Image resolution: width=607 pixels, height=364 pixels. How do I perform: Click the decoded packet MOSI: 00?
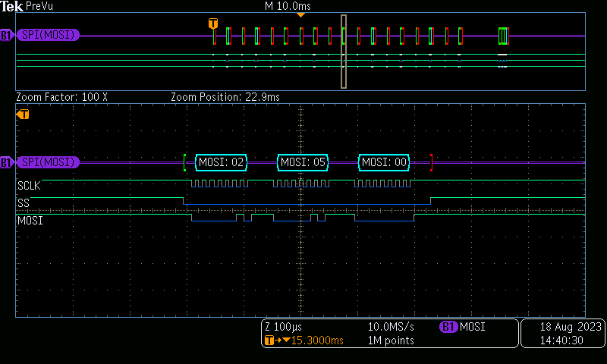(384, 162)
